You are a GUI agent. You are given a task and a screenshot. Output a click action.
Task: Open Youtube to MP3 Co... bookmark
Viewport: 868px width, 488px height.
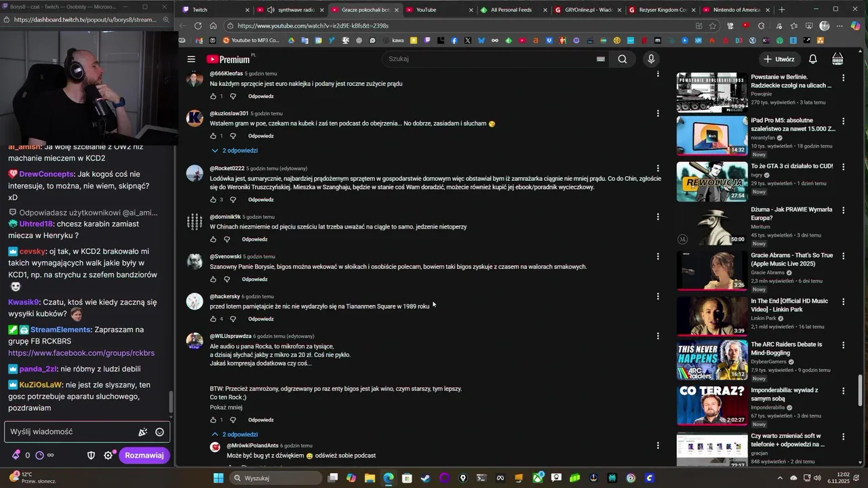pos(250,41)
